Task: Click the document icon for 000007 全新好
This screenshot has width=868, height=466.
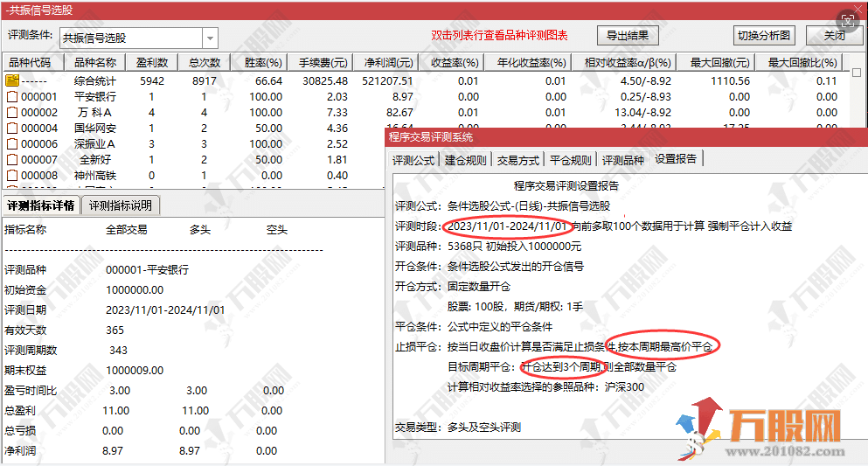Action: click(x=12, y=160)
